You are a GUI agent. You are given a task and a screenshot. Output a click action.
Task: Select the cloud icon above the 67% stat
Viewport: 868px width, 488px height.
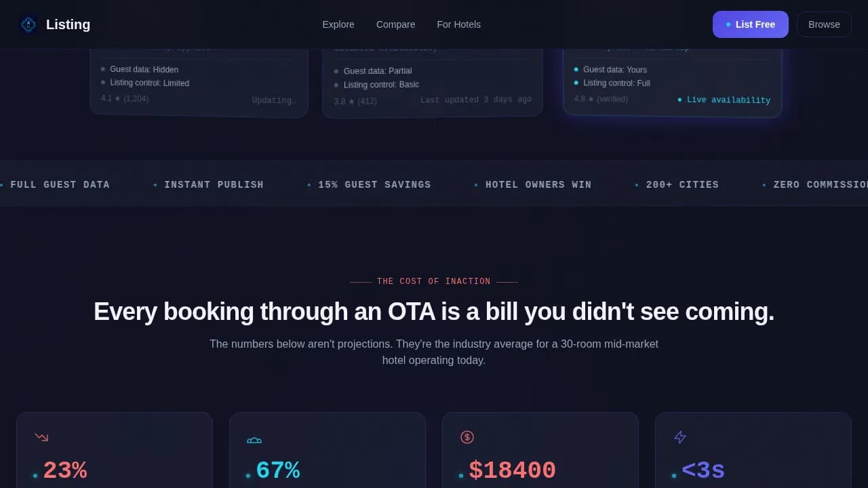[254, 439]
